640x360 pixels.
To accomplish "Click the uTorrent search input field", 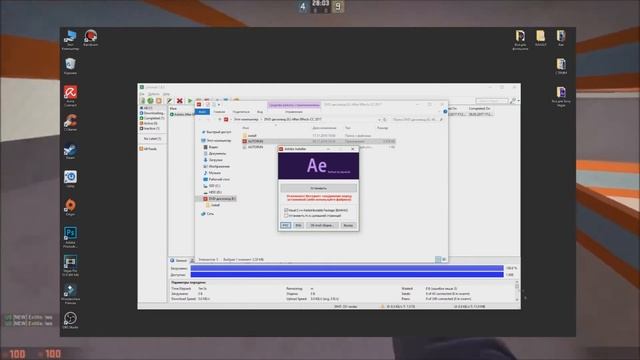I will pyautogui.click(x=492, y=100).
